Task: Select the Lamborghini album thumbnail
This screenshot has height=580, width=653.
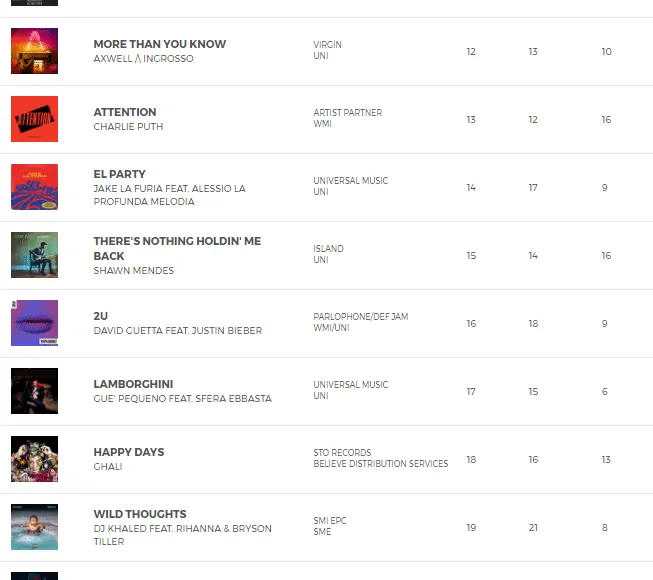Action: (34, 391)
